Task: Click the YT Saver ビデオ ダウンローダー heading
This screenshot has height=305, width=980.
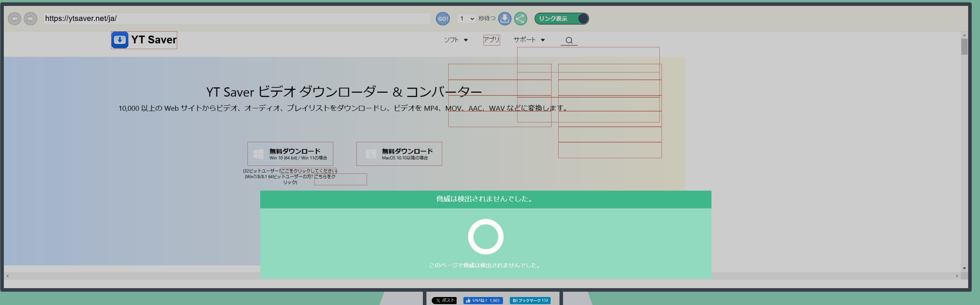Action: pyautogui.click(x=344, y=92)
